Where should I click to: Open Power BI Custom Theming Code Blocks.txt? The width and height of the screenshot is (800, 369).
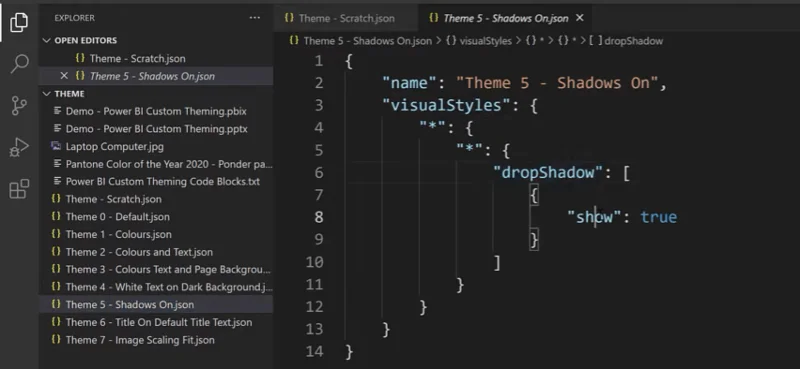click(156, 182)
